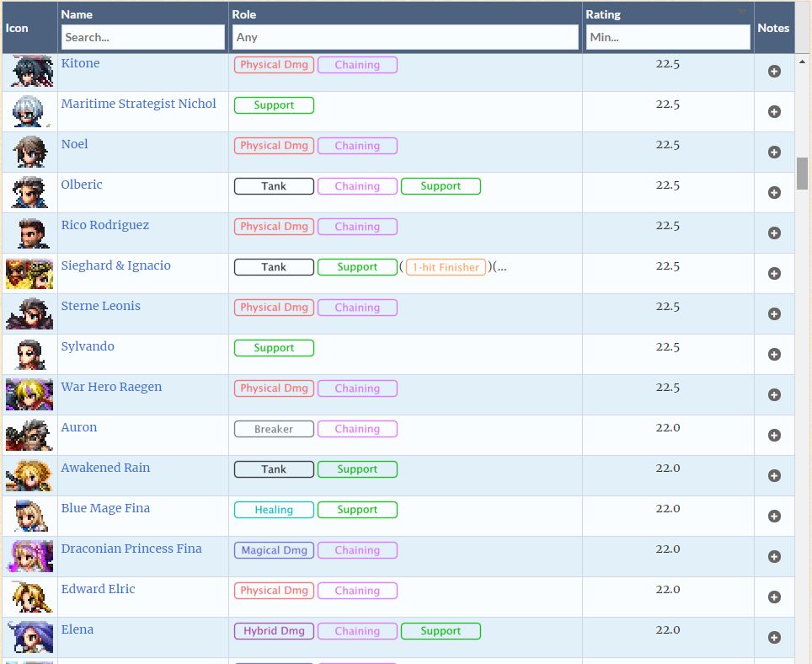The width and height of the screenshot is (812, 664).
Task: Click Magical Dmg tag in Draconian Fina row
Action: pyautogui.click(x=274, y=550)
